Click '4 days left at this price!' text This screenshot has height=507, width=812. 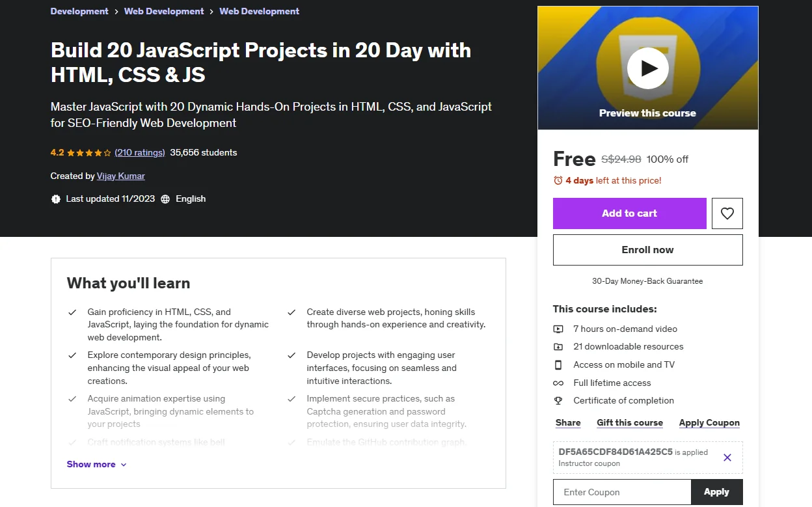[x=614, y=180]
